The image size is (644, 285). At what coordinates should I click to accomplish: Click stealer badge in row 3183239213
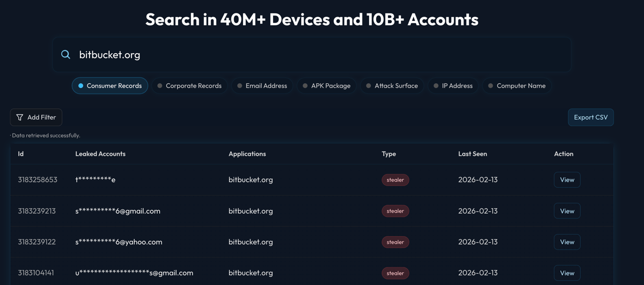coord(396,211)
